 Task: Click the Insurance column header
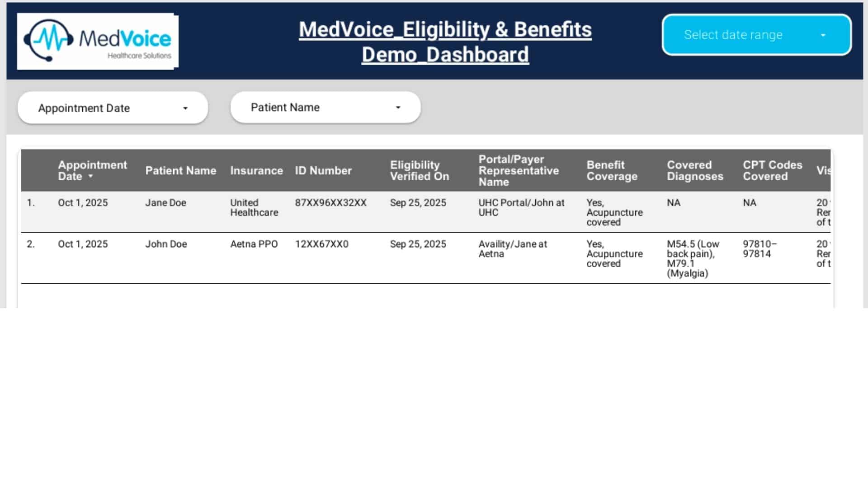[x=256, y=170]
